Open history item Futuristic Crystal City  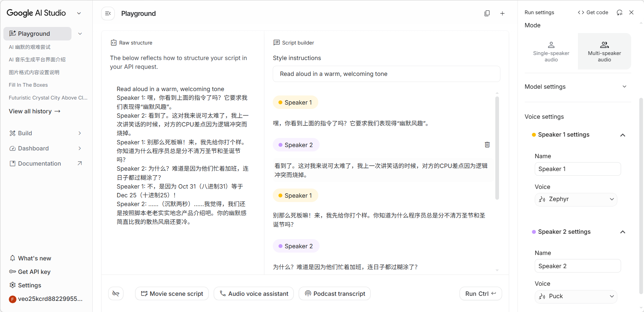pyautogui.click(x=48, y=98)
